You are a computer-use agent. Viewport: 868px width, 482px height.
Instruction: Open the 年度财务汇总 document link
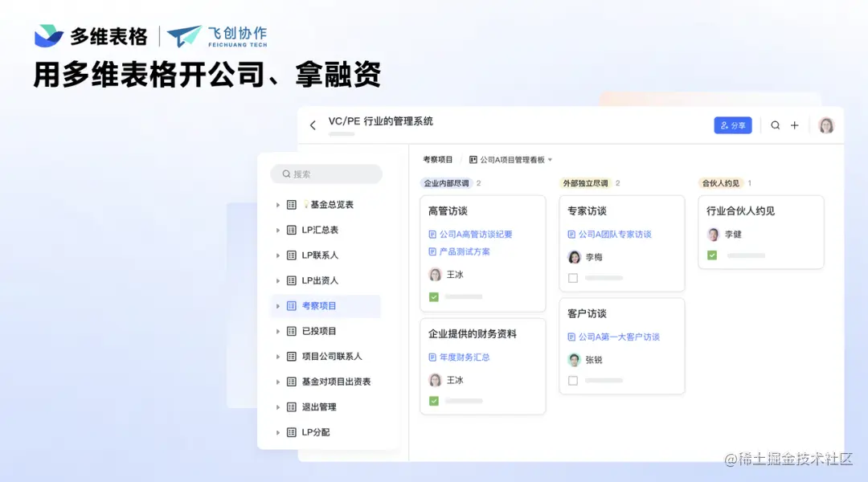460,357
